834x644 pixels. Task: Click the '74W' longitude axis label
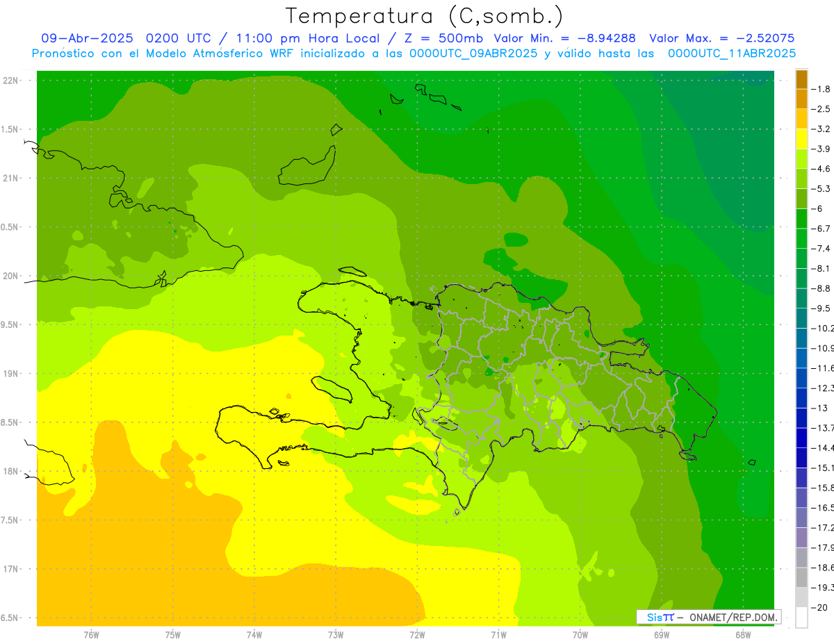[254, 634]
